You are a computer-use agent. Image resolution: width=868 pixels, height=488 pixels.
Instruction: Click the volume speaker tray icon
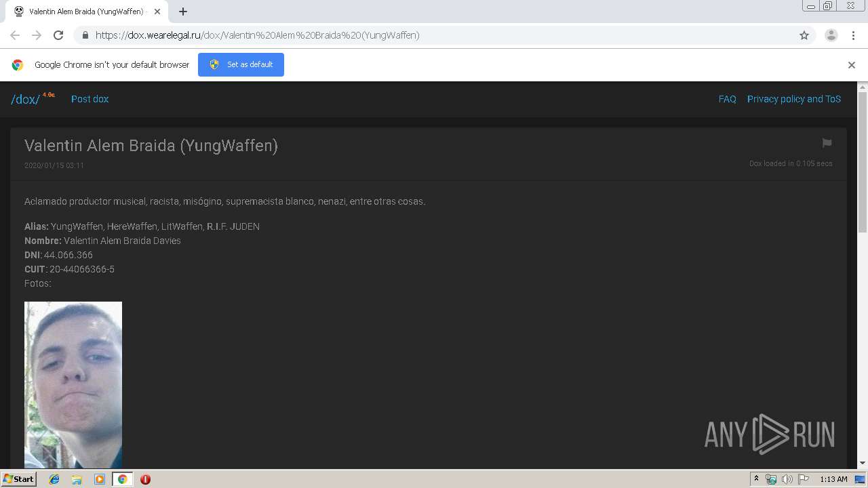point(787,479)
